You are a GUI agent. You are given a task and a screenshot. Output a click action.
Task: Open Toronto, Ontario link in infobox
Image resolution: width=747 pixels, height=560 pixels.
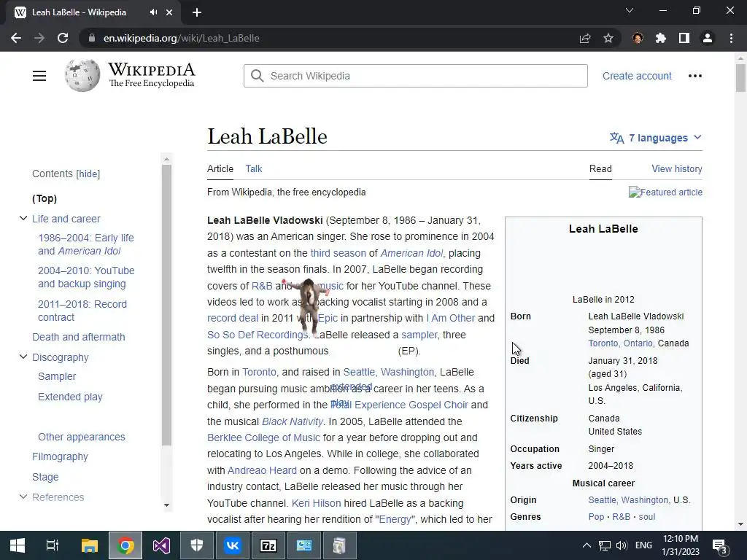point(620,343)
